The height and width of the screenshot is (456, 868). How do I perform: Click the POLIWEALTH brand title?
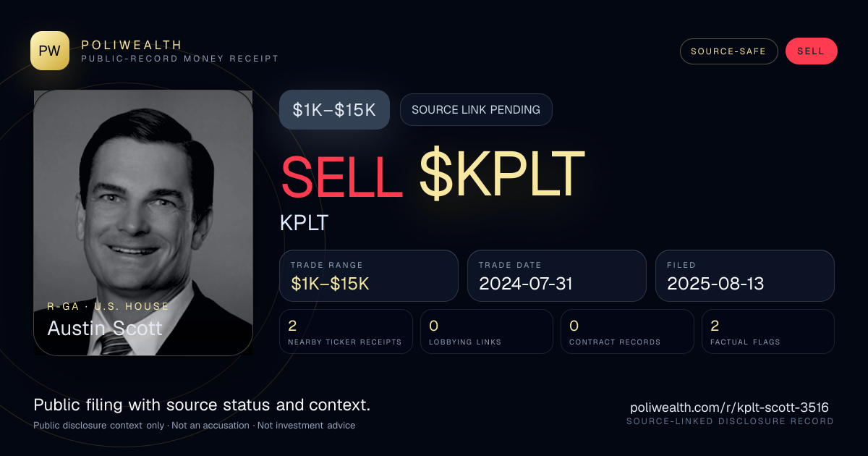[x=132, y=45]
